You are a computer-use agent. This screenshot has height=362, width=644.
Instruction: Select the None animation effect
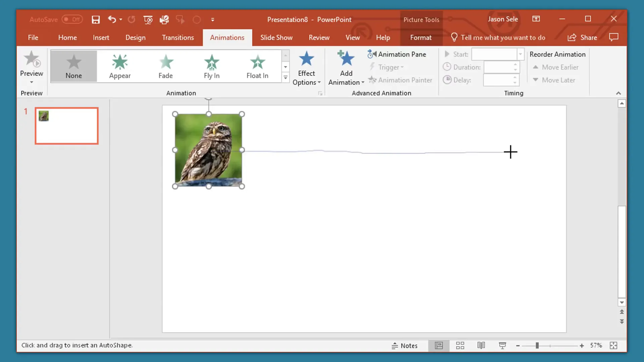pyautogui.click(x=74, y=66)
